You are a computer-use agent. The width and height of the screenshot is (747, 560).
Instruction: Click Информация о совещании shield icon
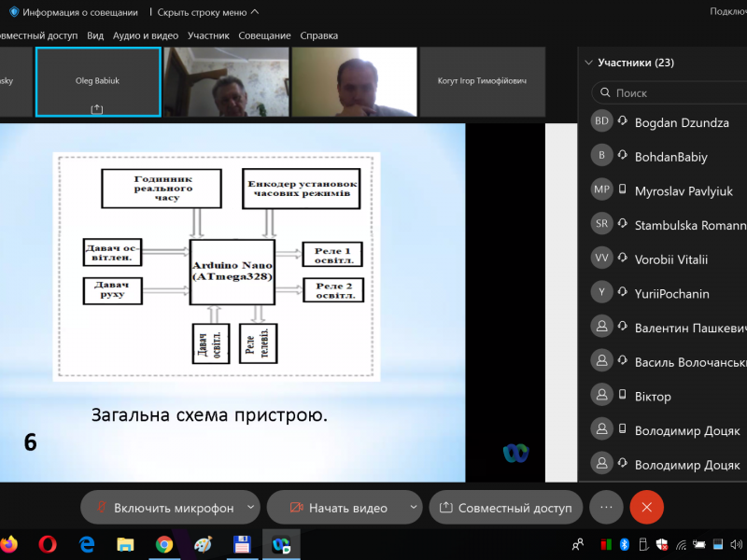coord(14,12)
